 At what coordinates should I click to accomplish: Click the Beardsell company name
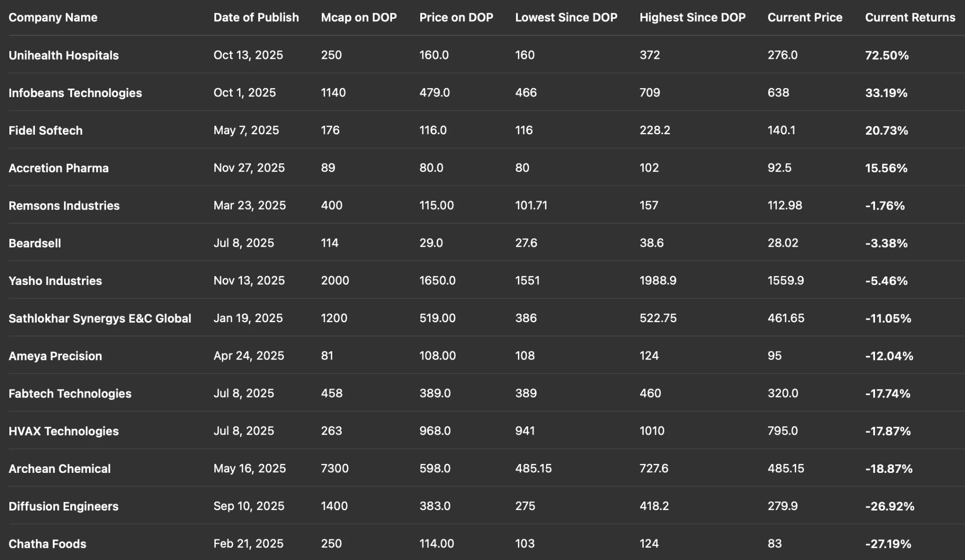[x=35, y=243]
